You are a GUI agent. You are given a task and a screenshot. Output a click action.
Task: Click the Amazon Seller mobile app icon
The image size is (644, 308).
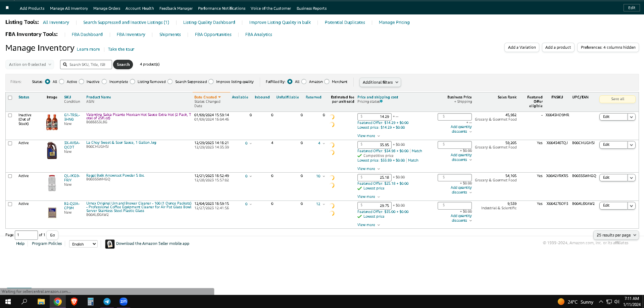pyautogui.click(x=110, y=244)
